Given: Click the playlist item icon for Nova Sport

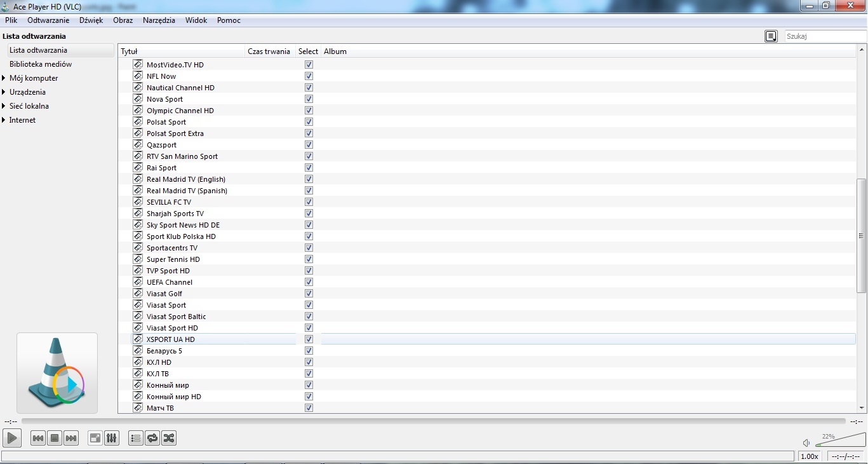Looking at the screenshot, I should tap(138, 99).
